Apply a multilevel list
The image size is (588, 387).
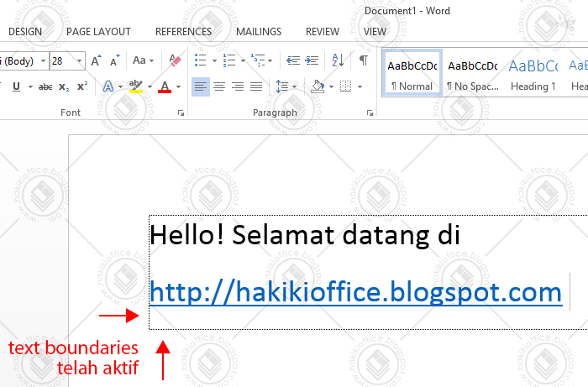258,60
